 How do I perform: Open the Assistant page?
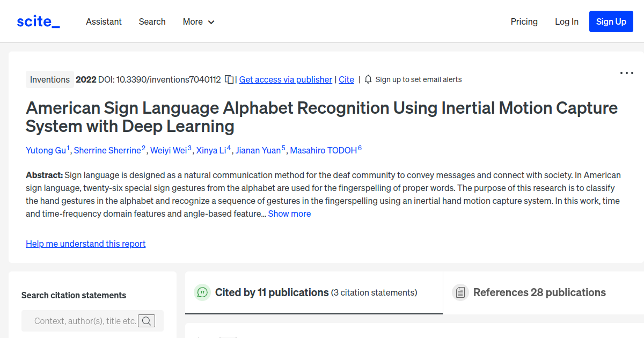(x=104, y=21)
